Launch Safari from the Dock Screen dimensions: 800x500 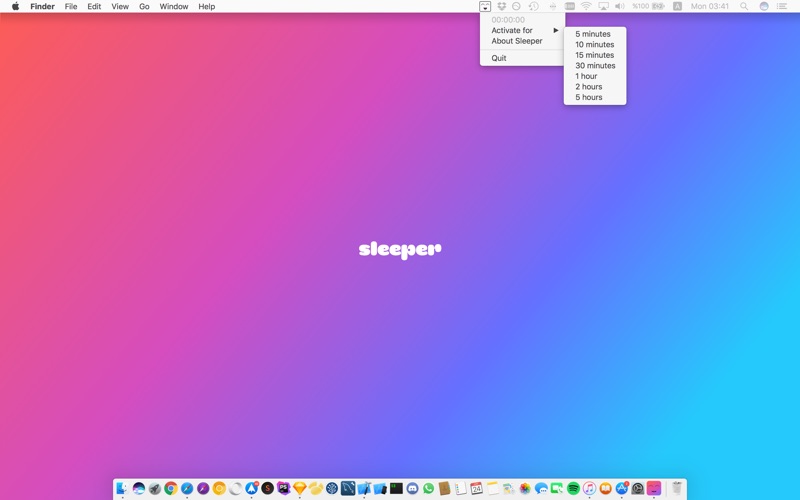(187, 488)
